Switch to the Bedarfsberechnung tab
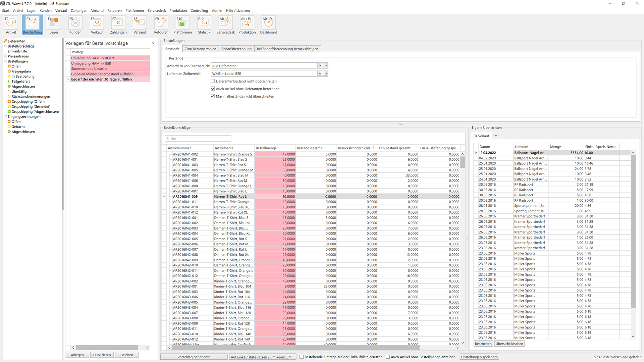The image size is (644, 362). [236, 49]
